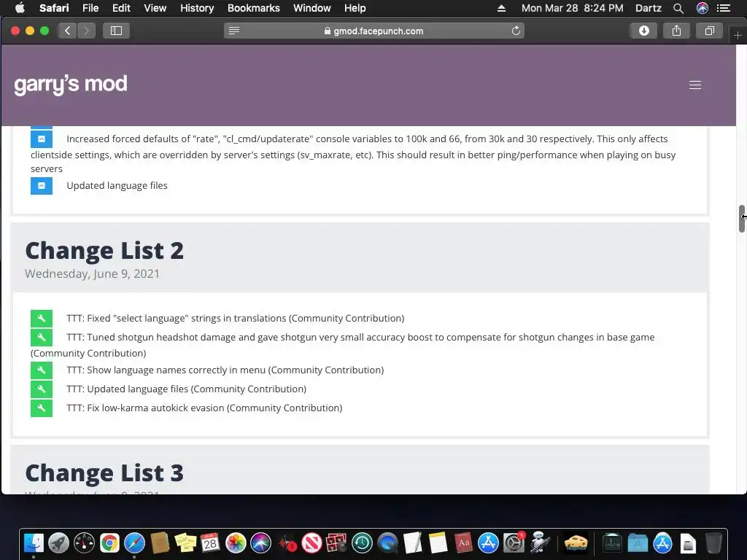Image resolution: width=747 pixels, height=560 pixels.
Task: Click the eject icon in the menu bar
Action: [x=501, y=8]
